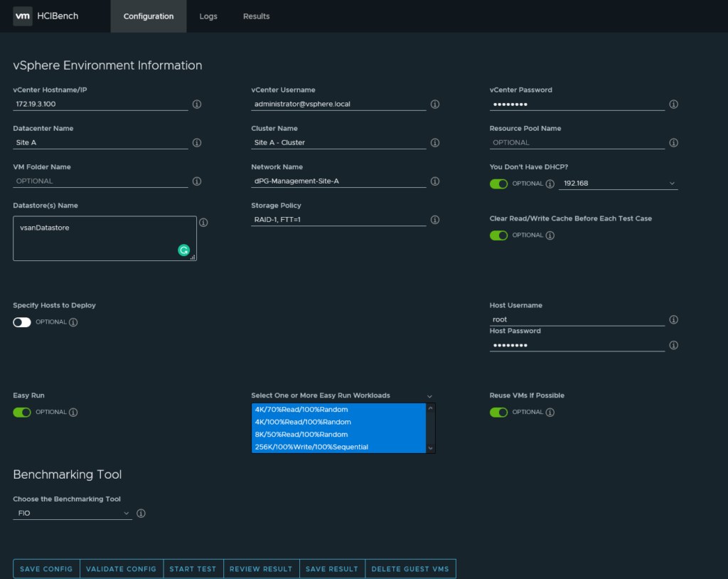728x579 pixels.
Task: Open the FIO benchmarking tool dropdown
Action: 73,514
